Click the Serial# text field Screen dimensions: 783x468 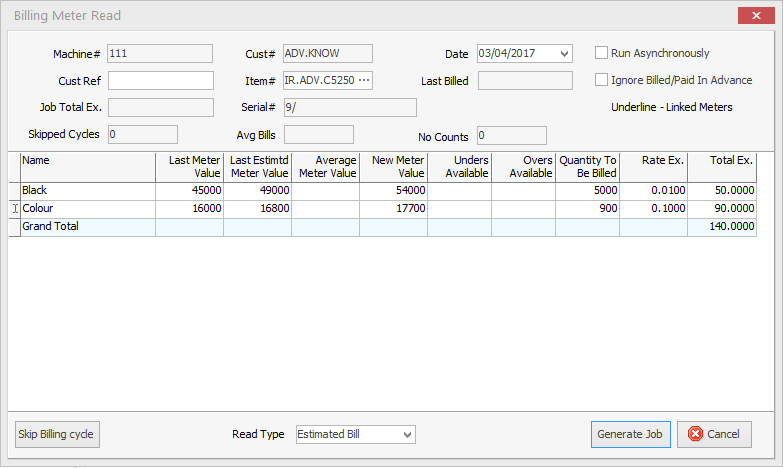[349, 108]
